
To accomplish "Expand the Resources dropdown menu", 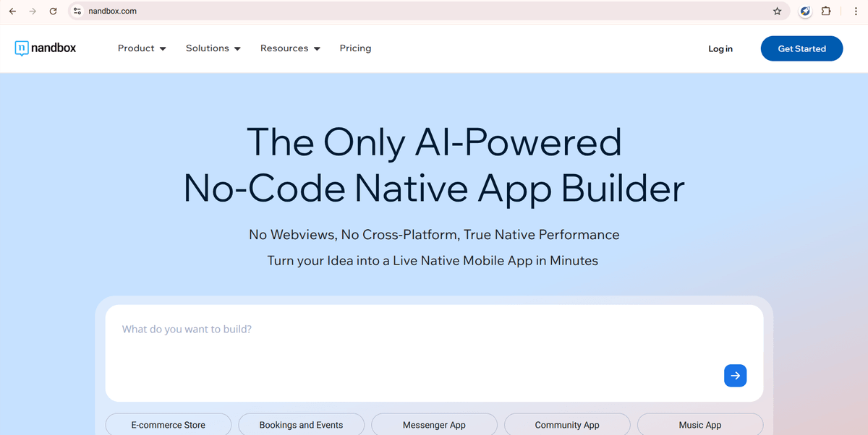I will coord(290,48).
